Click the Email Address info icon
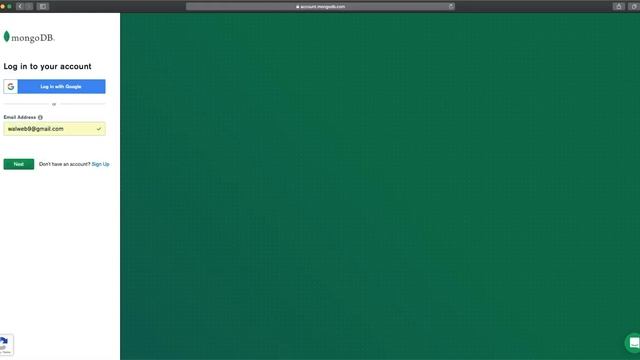 click(40, 118)
